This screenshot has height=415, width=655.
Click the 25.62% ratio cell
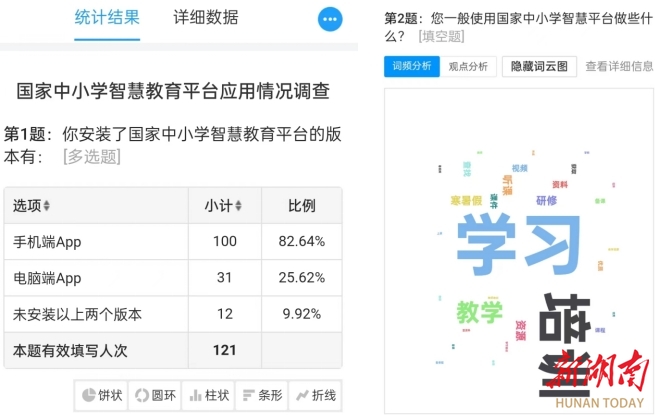(302, 278)
